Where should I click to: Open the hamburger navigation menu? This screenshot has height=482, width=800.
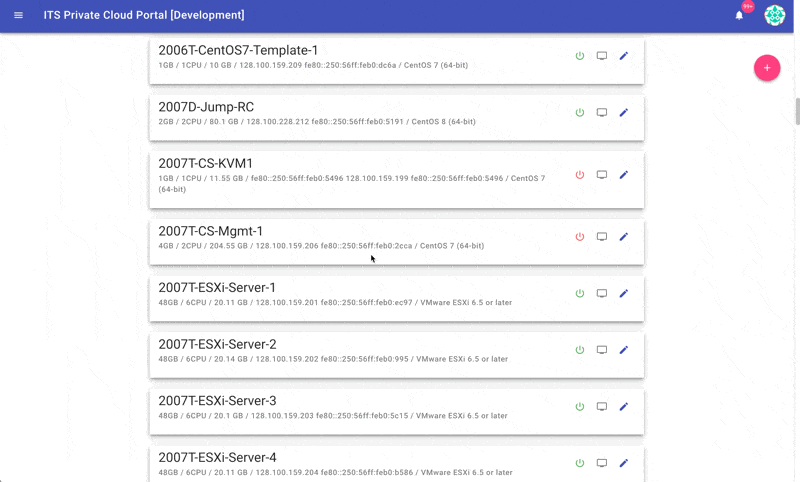click(x=18, y=15)
